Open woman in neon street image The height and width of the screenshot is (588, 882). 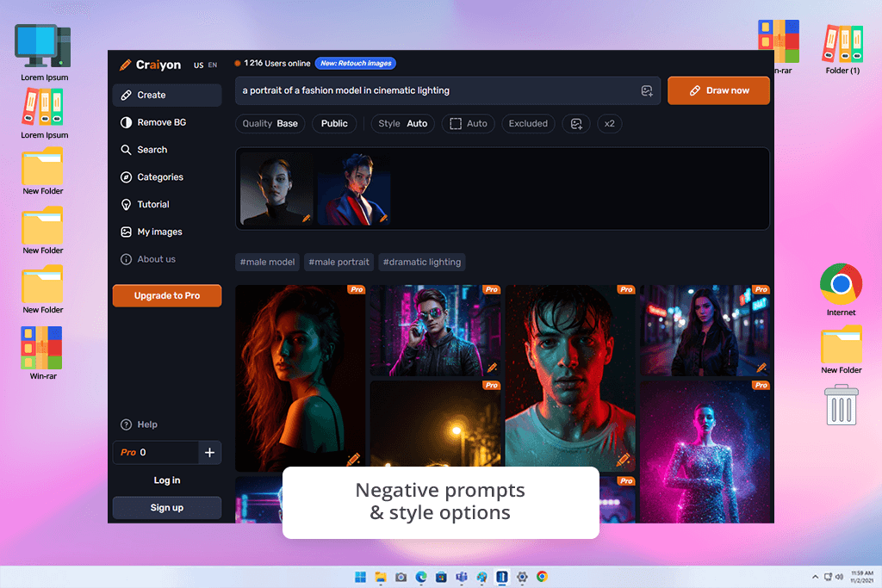[705, 330]
